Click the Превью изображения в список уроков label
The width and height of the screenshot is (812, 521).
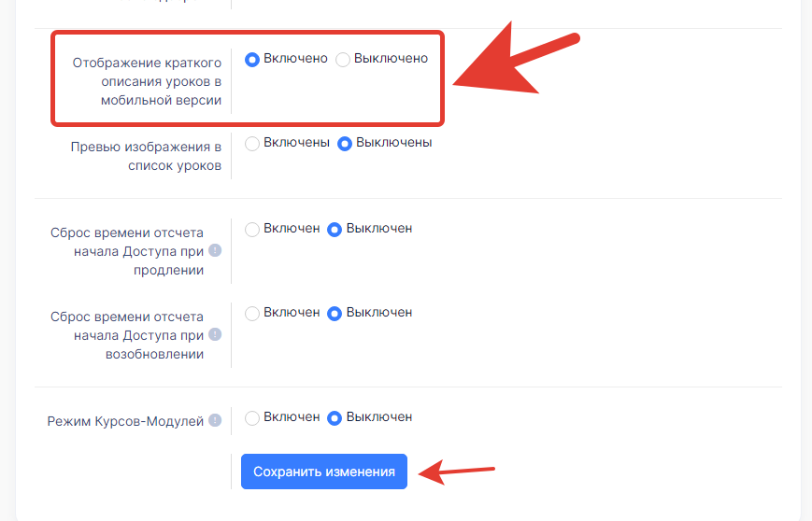tap(146, 157)
